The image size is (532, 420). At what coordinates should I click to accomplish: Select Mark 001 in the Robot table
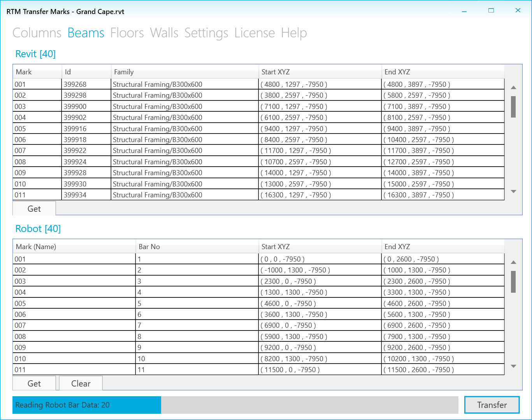[74, 259]
